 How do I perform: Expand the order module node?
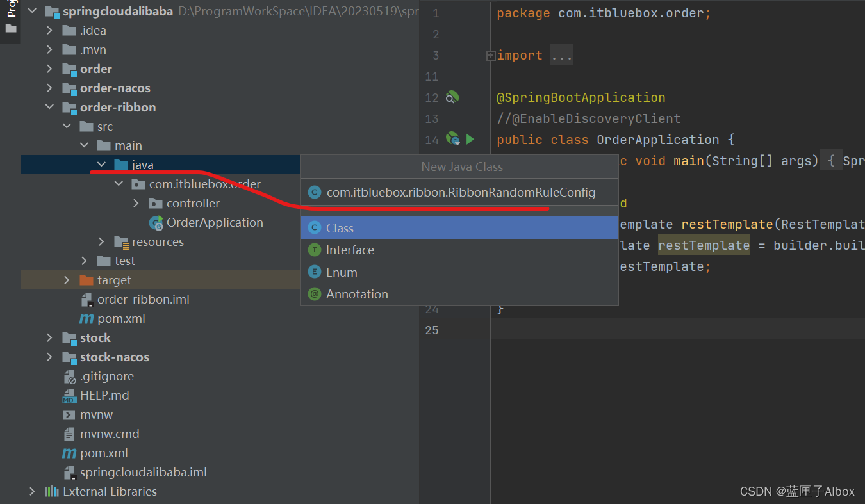tap(50, 69)
